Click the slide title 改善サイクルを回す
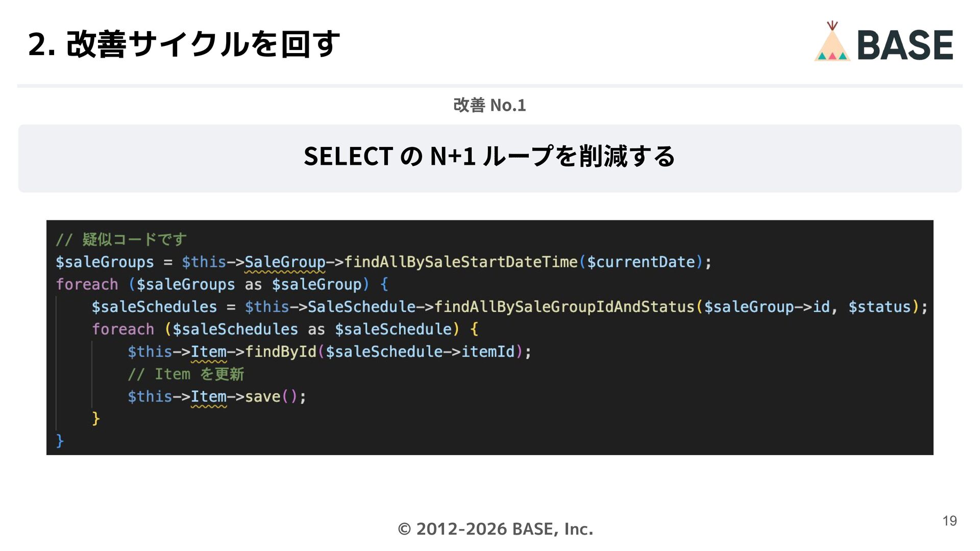980x551 pixels. point(184,44)
